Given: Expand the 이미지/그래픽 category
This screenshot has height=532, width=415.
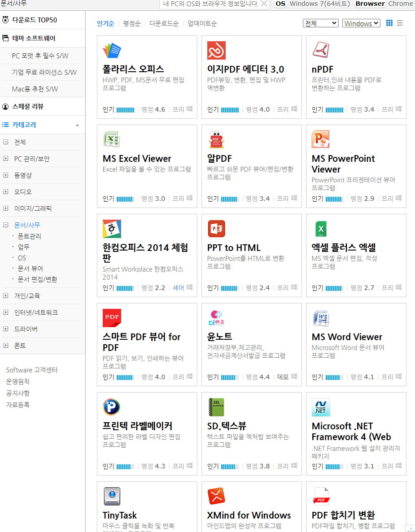Looking at the screenshot, I should (x=5, y=208).
